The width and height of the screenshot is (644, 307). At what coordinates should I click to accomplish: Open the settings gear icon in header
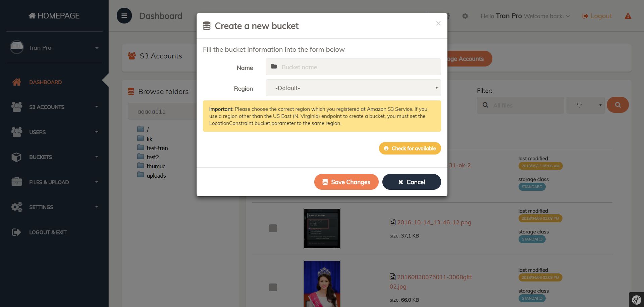pyautogui.click(x=465, y=16)
